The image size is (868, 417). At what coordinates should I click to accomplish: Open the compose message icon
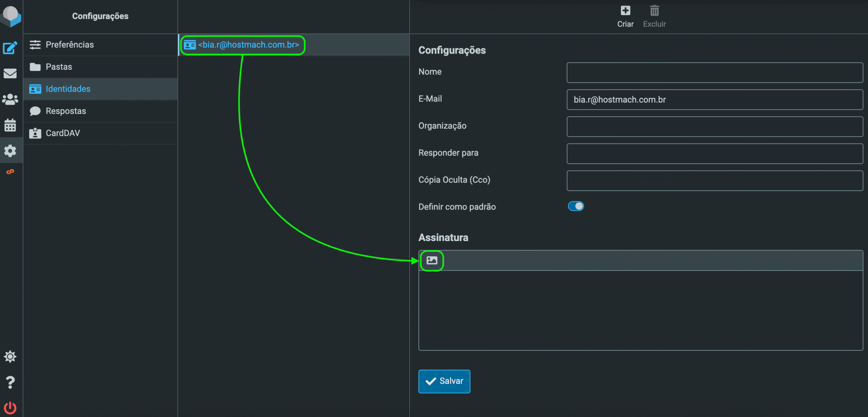[x=10, y=48]
